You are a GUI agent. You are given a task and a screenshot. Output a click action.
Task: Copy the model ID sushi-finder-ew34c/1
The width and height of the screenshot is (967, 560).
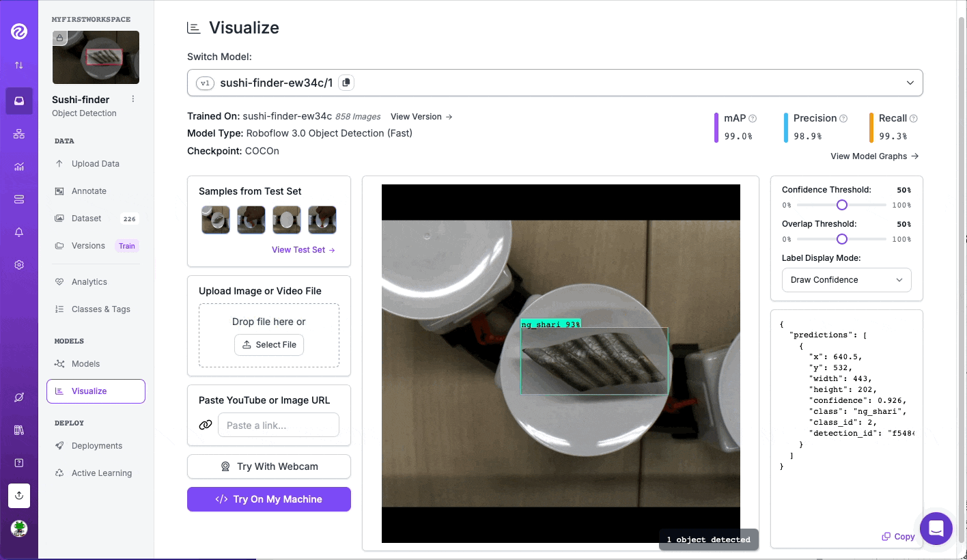346,83
